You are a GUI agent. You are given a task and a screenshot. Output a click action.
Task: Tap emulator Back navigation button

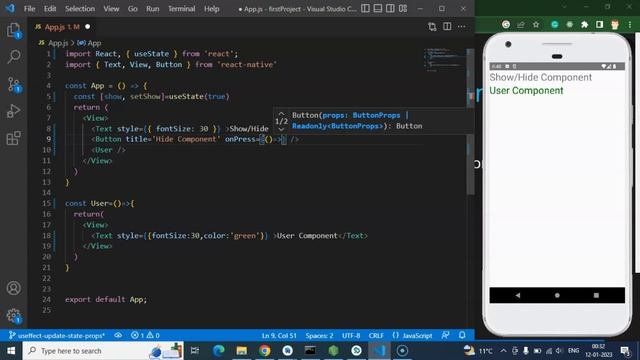[518, 295]
